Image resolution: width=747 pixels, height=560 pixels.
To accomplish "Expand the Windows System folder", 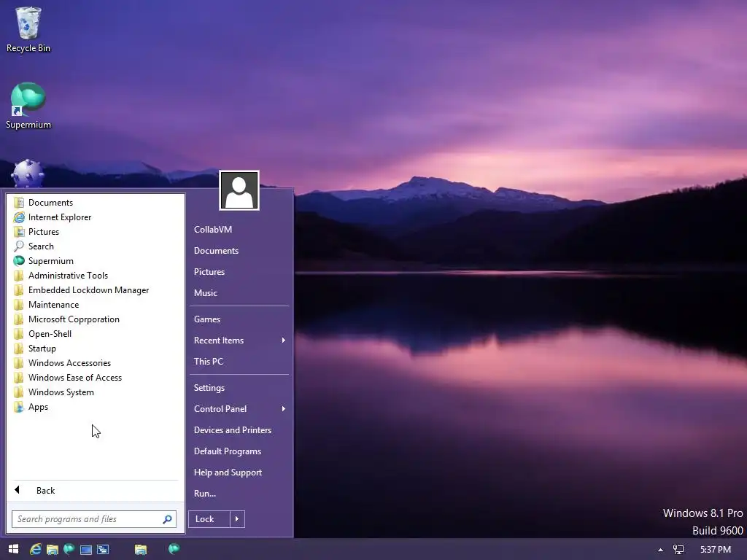I will (x=96, y=392).
